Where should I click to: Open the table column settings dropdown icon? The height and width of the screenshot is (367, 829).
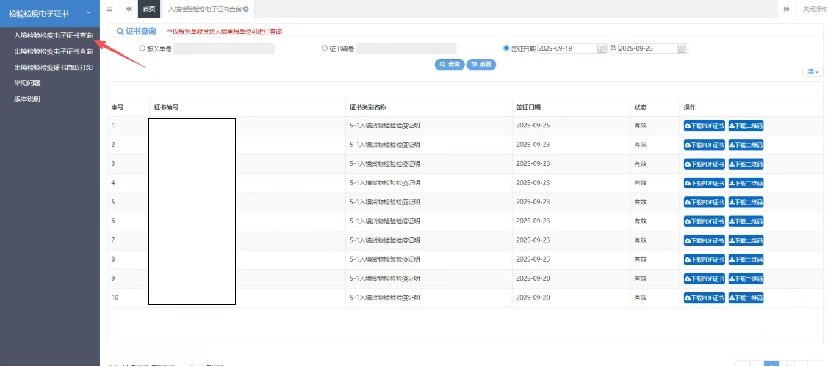tap(812, 72)
